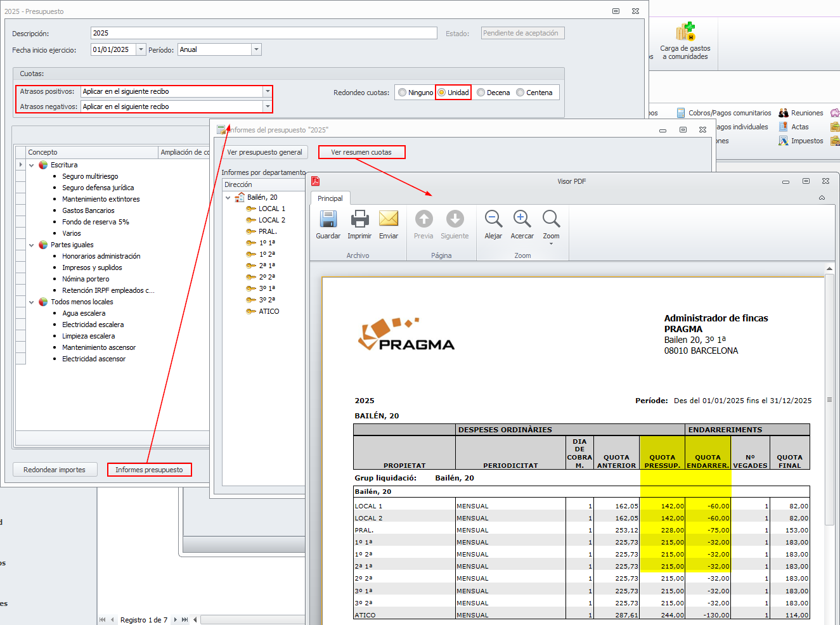Collapse the Escritura concept group
The width and height of the screenshot is (840, 625).
[32, 165]
